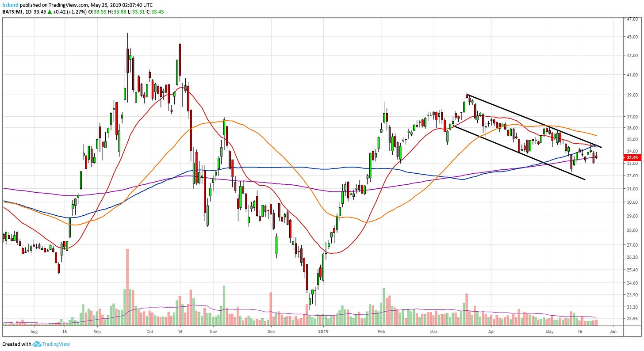The height and width of the screenshot is (351, 644).
Task: Click the "Jun" label on the time axis
Action: click(x=613, y=331)
